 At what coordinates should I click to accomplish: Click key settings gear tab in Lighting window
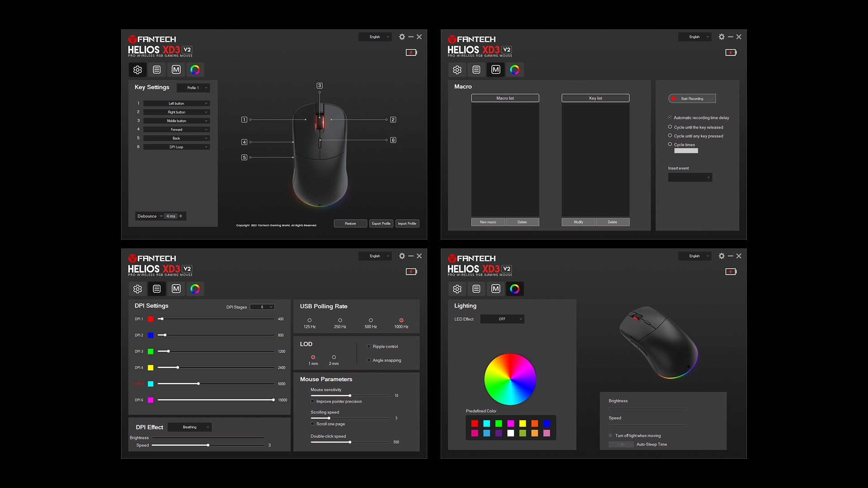tap(457, 289)
